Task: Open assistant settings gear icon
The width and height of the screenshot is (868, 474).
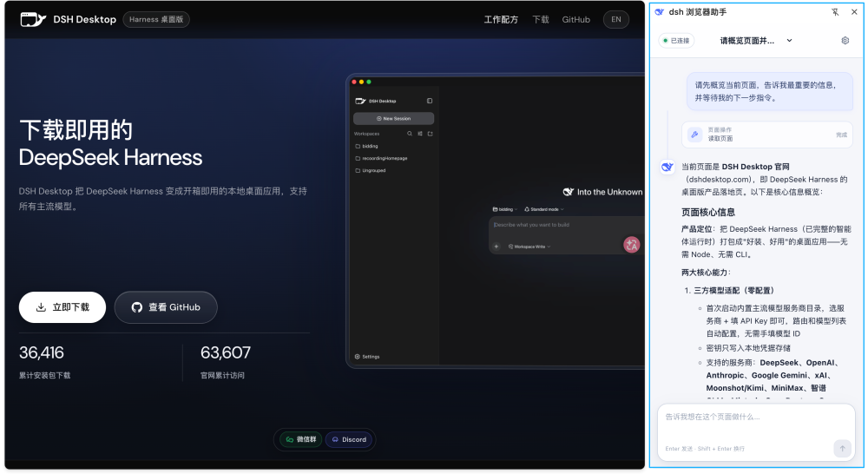Action: coord(845,41)
